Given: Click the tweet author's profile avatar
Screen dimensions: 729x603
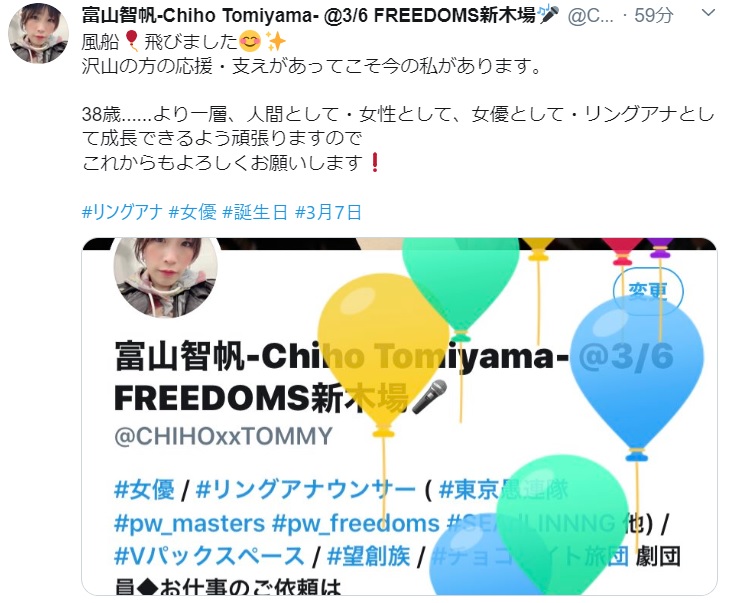Looking at the screenshot, I should tap(39, 33).
